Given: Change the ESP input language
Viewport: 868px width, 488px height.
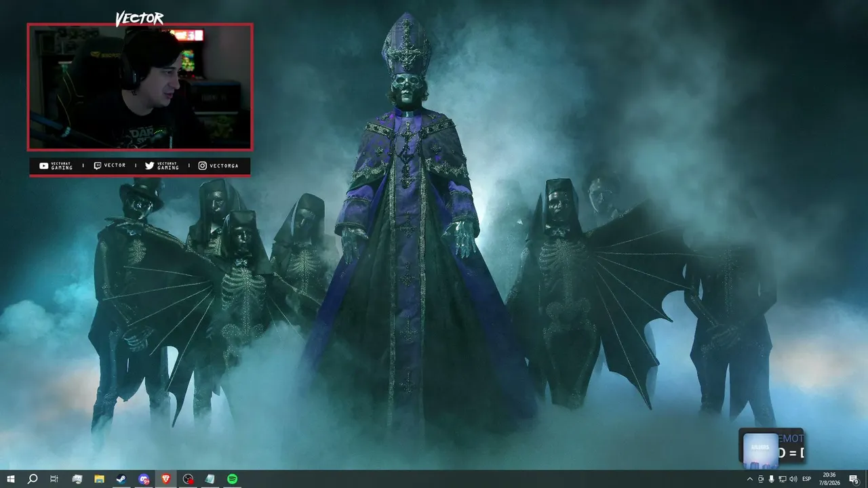Looking at the screenshot, I should pyautogui.click(x=807, y=479).
